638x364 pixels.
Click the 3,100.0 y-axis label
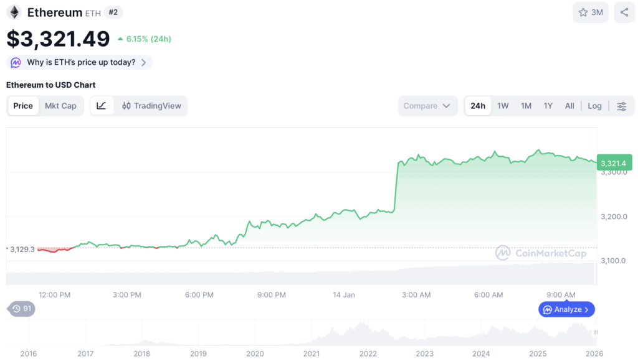(x=613, y=261)
